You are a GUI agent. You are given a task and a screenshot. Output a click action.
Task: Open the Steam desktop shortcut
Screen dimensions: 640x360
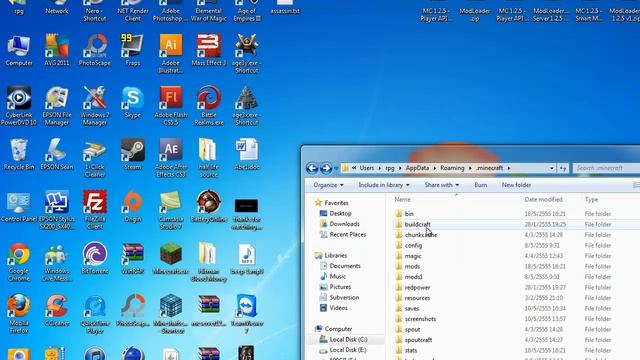[x=133, y=154]
